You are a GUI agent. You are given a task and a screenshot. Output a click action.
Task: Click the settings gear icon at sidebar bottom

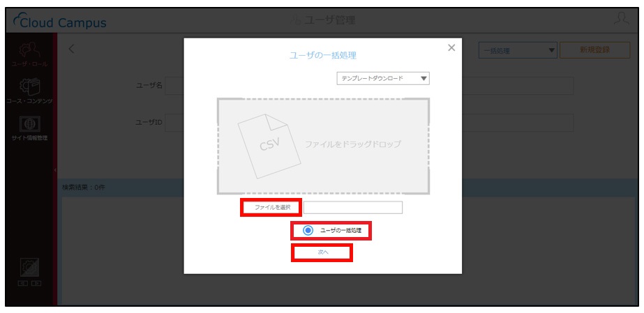[30, 268]
